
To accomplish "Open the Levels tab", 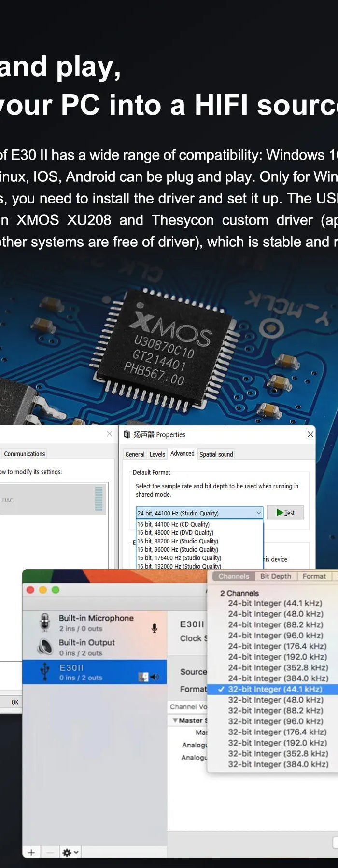I will (157, 454).
